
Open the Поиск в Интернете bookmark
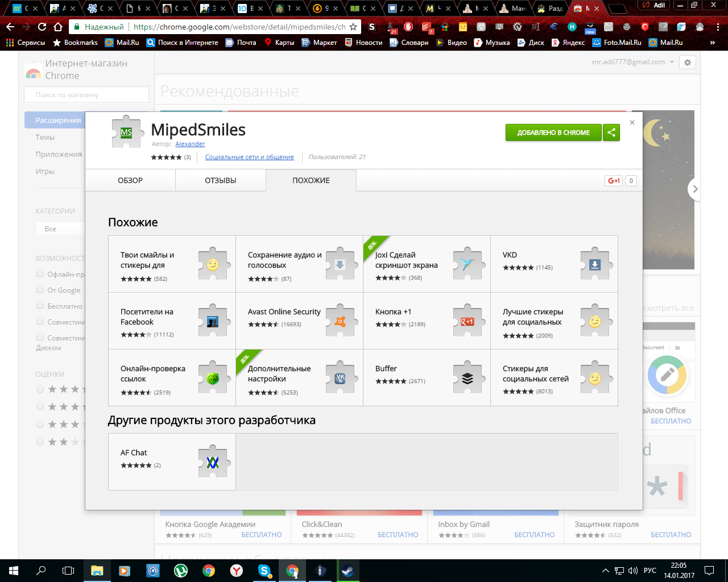coord(182,43)
